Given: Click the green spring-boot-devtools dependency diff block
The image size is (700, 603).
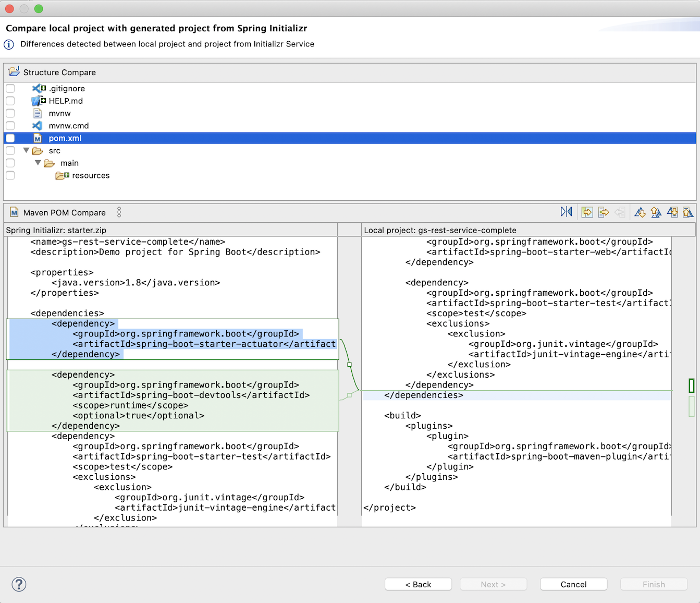Looking at the screenshot, I should (x=172, y=400).
